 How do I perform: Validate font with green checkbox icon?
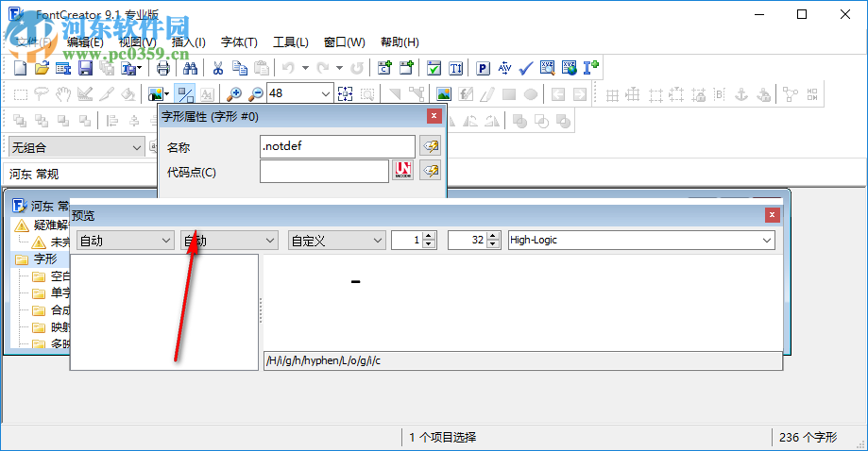[434, 68]
